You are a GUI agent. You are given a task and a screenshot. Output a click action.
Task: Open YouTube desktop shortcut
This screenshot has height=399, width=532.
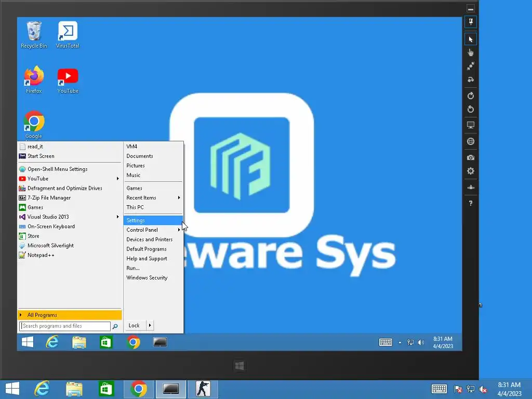[68, 80]
